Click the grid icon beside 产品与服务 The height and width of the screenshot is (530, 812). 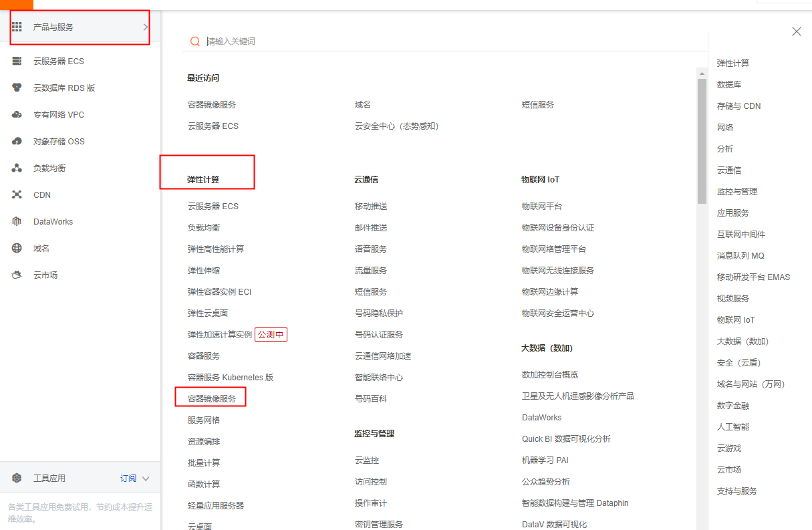click(x=17, y=27)
